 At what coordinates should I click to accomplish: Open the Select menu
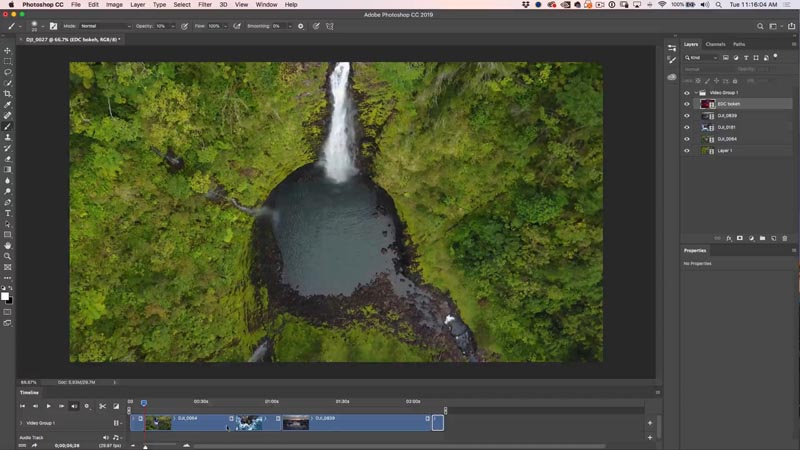click(x=182, y=5)
